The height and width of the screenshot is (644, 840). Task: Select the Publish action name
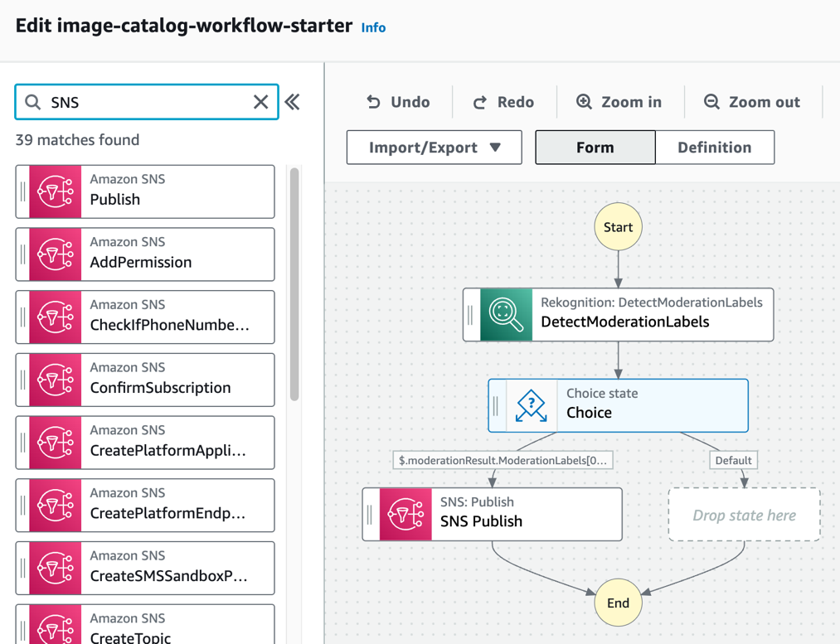(x=114, y=200)
